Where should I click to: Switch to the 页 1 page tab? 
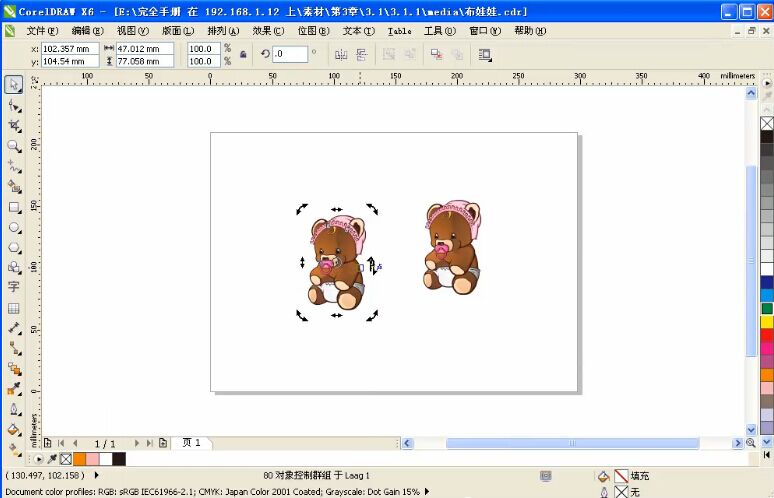pyautogui.click(x=192, y=443)
